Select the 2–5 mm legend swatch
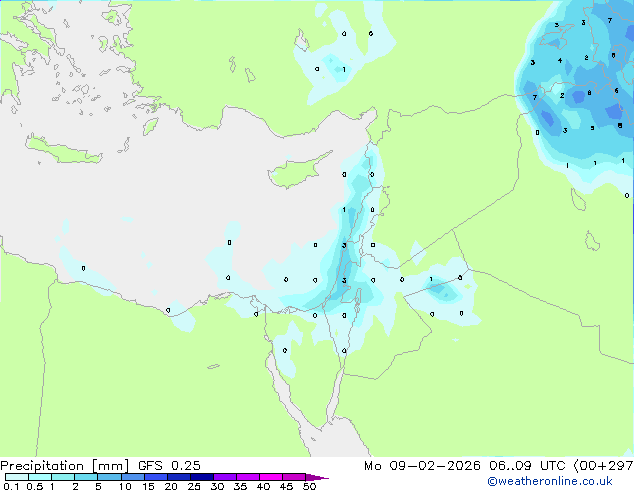 (86, 477)
